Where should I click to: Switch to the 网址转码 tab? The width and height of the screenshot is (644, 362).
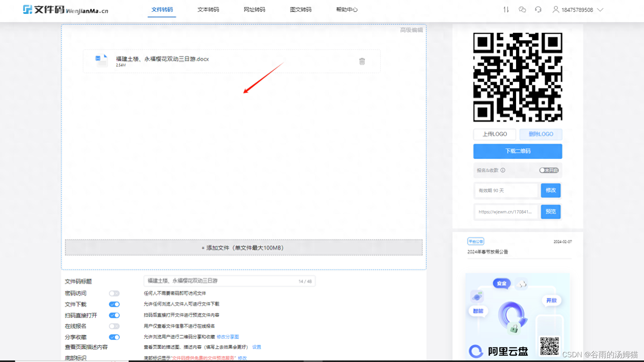click(x=255, y=9)
